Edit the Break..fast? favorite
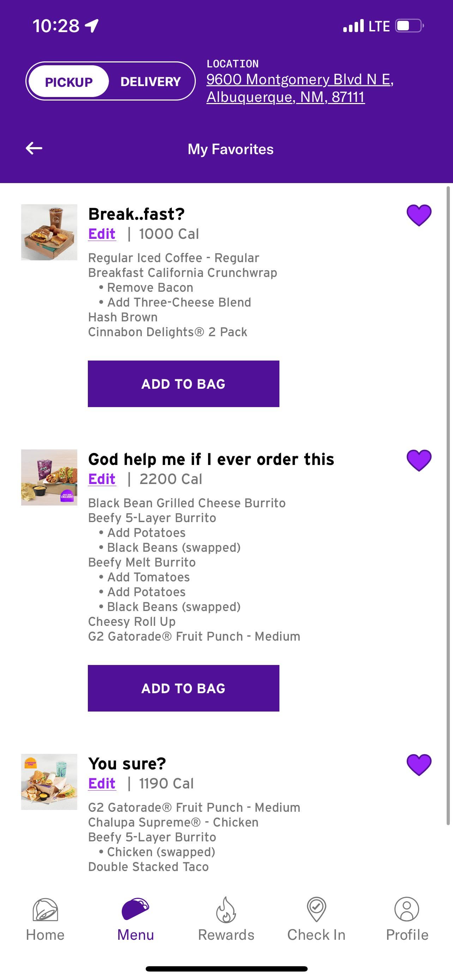The image size is (453, 980). pos(102,234)
